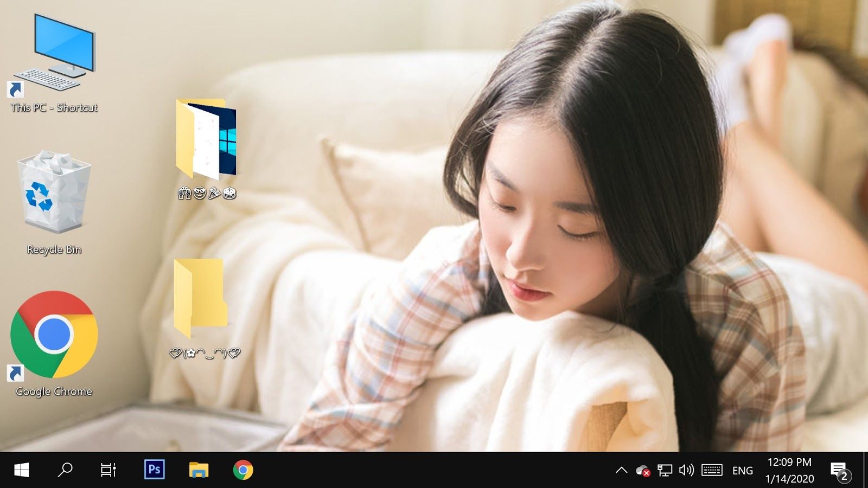Launch Photoshop from the taskbar
This screenshot has width=868, height=488.
pos(156,470)
